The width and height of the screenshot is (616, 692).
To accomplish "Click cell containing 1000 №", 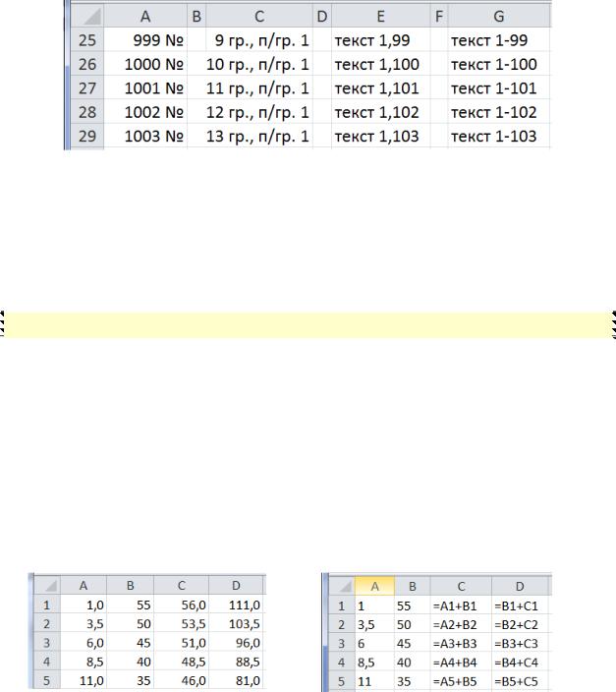I will [145, 64].
